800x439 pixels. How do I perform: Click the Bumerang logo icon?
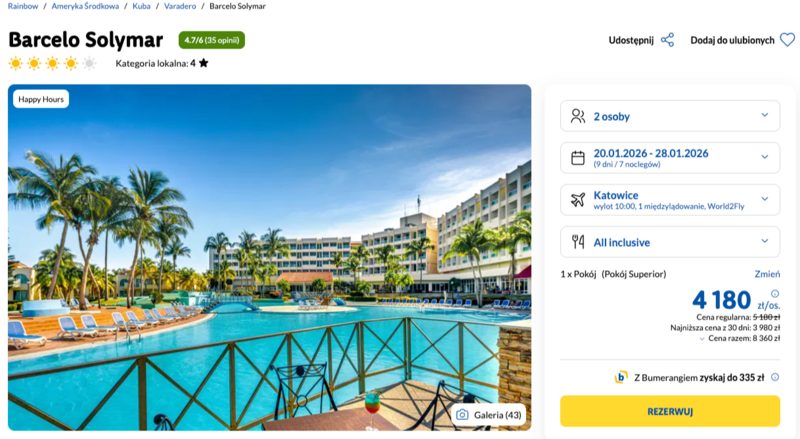tap(621, 378)
